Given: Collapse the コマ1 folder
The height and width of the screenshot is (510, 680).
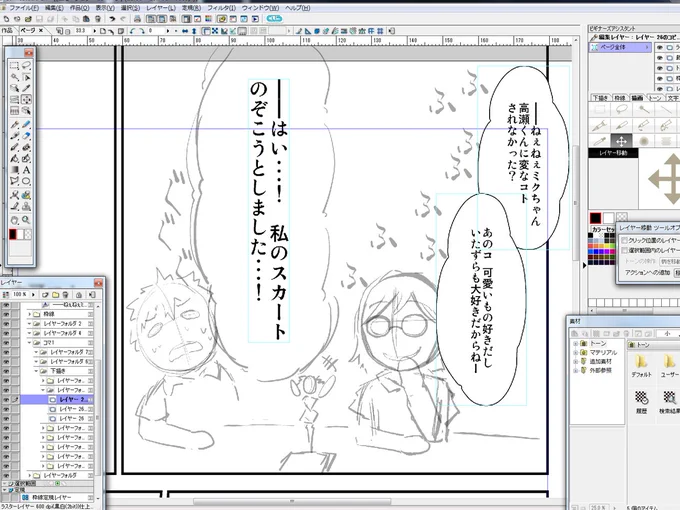Looking at the screenshot, I should pyautogui.click(x=29, y=343).
